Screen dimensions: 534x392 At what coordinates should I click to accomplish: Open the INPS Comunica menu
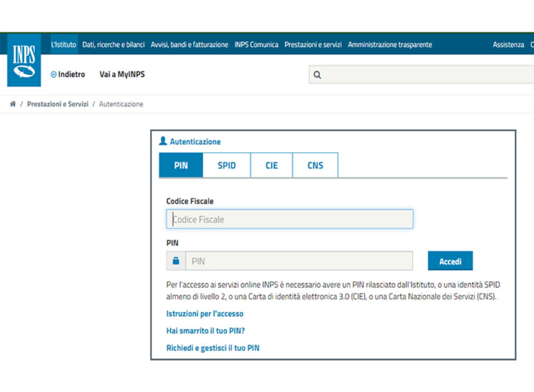(x=256, y=45)
